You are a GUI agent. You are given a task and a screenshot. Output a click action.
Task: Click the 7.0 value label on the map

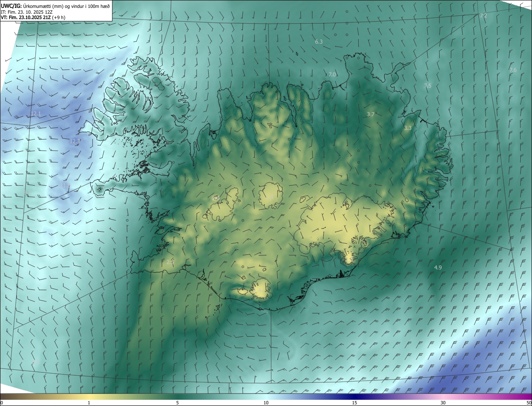tap(332, 75)
